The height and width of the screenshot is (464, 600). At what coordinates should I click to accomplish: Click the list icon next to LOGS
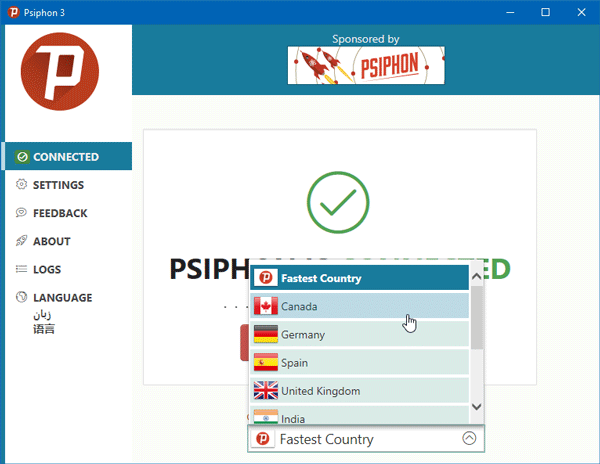pos(21,269)
